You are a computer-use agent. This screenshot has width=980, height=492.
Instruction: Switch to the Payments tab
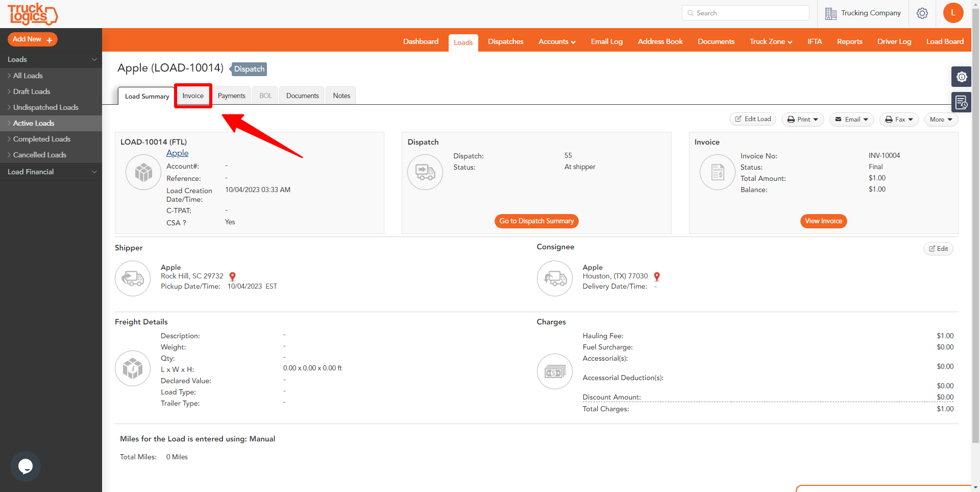[231, 96]
